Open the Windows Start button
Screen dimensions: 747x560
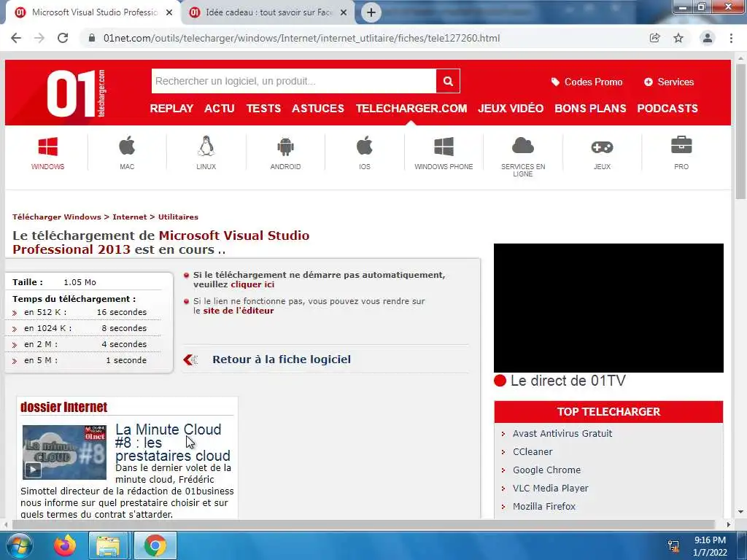(18, 545)
